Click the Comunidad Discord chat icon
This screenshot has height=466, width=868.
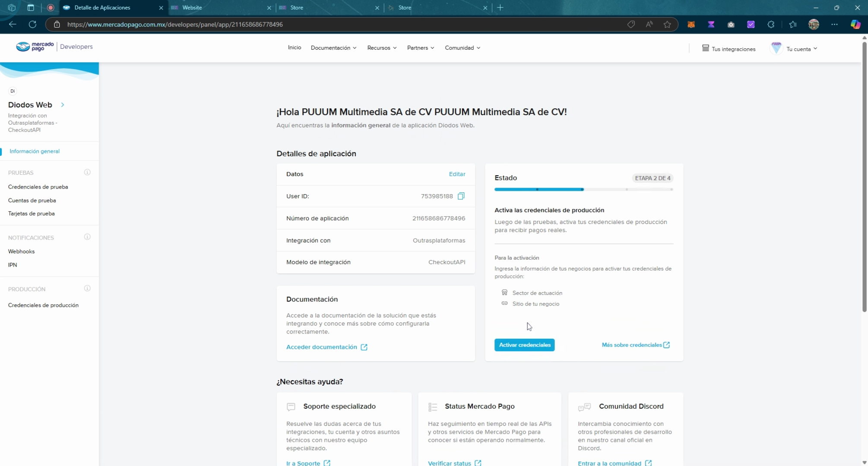click(584, 407)
